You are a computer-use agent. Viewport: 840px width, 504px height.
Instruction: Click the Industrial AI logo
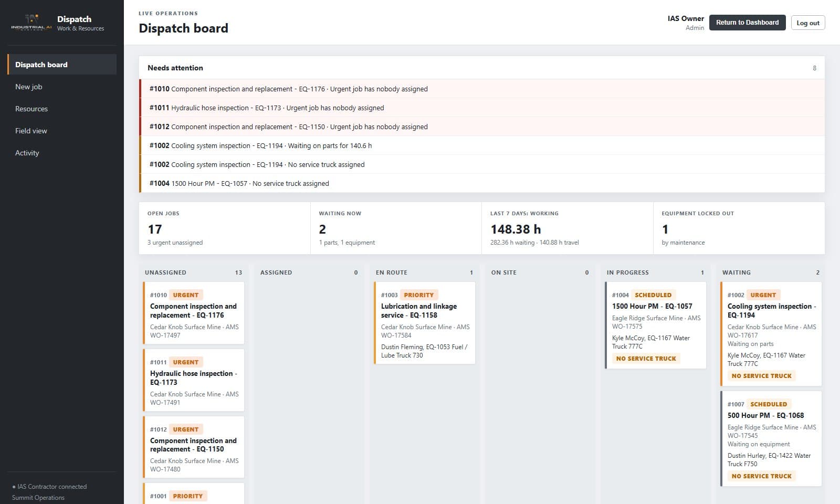(x=31, y=23)
